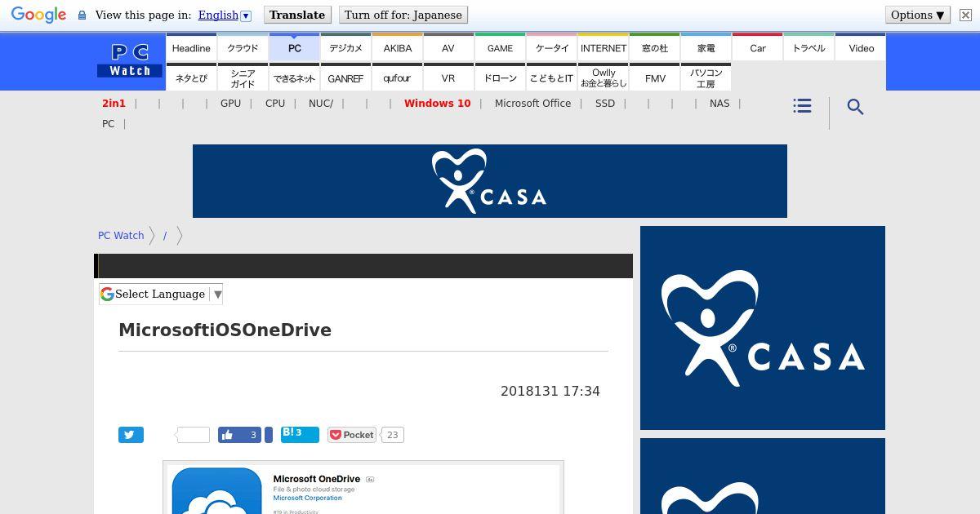Open the AKIBA tab
This screenshot has height=514, width=980.
(397, 48)
